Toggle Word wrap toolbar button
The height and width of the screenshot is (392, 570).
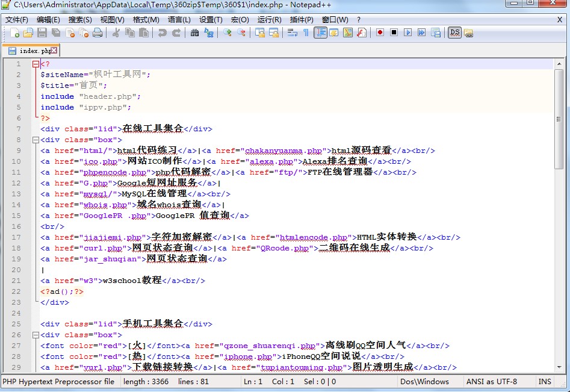[292, 33]
